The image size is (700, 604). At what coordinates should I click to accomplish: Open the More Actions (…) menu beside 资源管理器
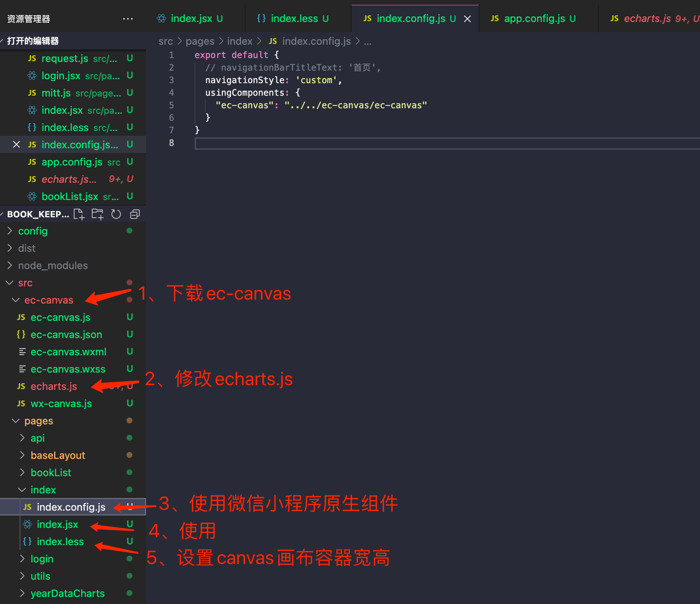click(128, 18)
